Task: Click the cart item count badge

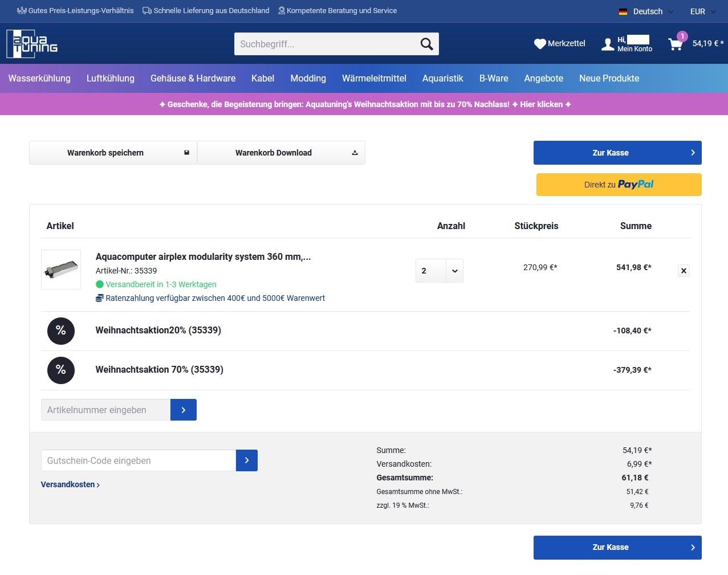Action: point(682,36)
